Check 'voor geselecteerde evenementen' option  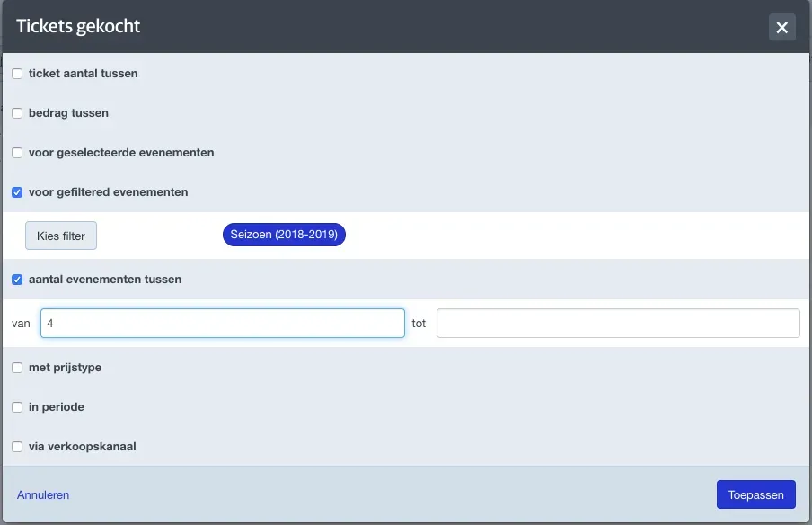[x=17, y=153]
